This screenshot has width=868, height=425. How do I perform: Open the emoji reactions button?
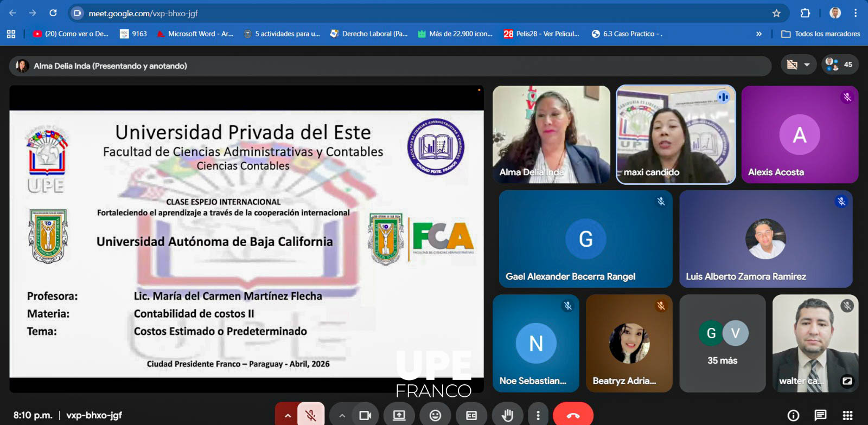coord(435,415)
